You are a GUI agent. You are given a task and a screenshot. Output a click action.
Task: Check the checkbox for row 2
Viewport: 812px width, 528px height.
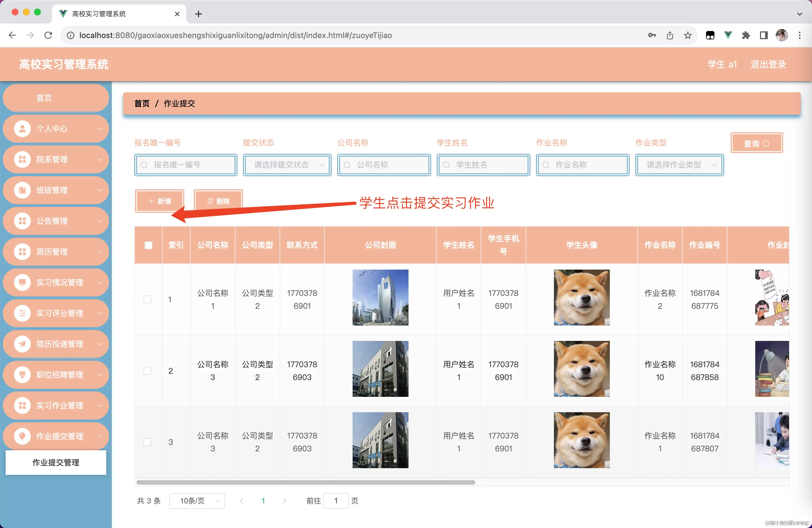coord(147,371)
